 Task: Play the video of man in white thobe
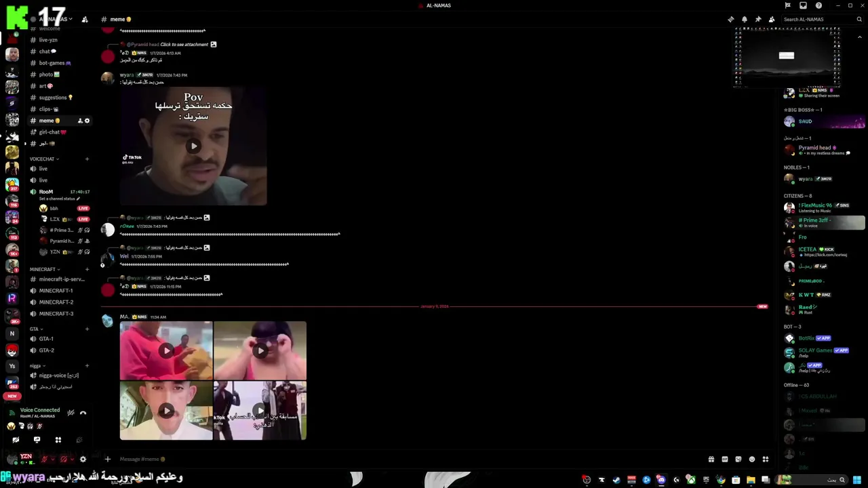click(166, 411)
